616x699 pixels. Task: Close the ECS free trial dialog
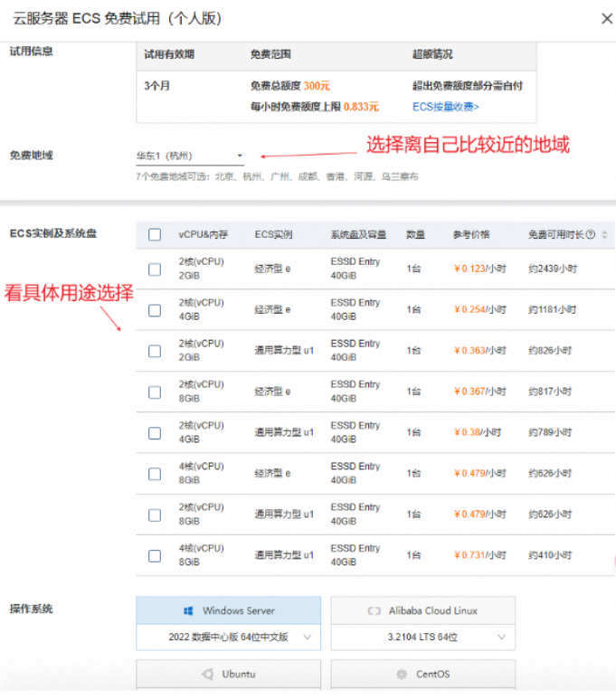point(607,19)
